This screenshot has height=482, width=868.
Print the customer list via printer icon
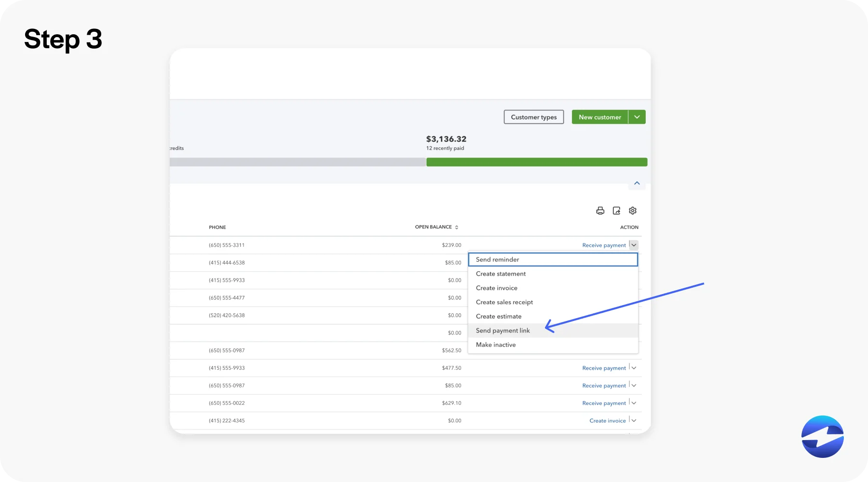coord(600,211)
